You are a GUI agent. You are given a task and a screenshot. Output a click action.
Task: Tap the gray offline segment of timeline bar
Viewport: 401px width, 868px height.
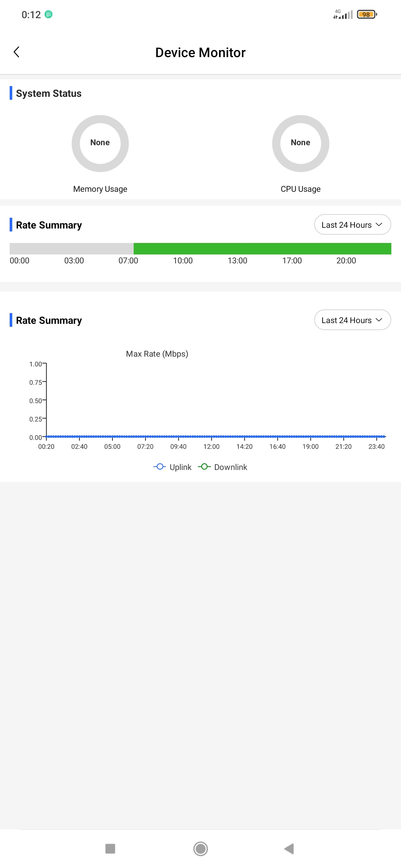(71, 249)
